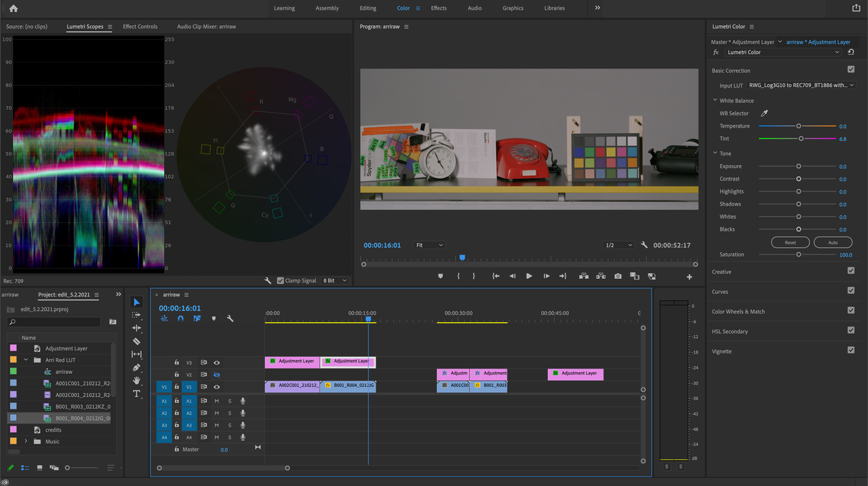This screenshot has height=486, width=868.
Task: Select the Pen tool
Action: (136, 367)
